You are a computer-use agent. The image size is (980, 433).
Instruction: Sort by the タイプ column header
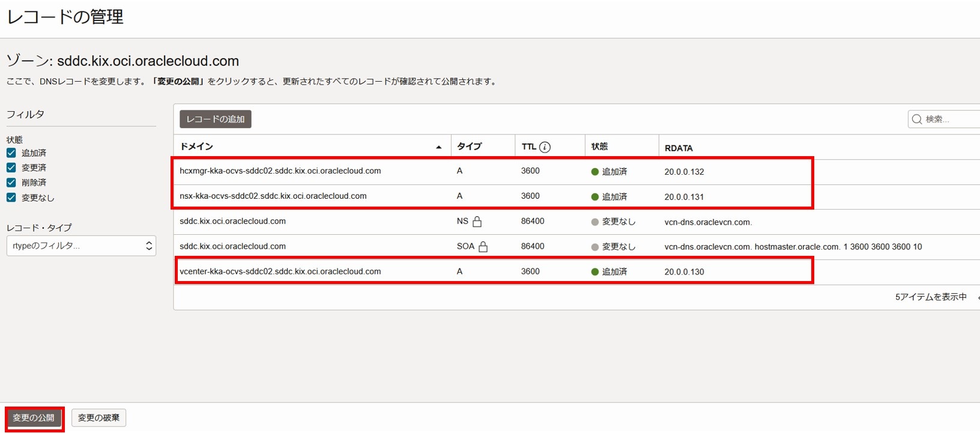pyautogui.click(x=470, y=147)
